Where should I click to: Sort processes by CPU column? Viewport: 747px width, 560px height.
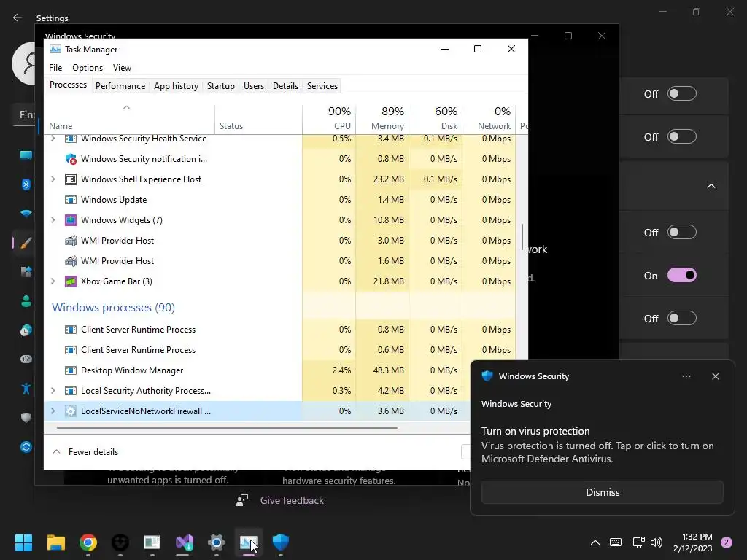pos(329,118)
